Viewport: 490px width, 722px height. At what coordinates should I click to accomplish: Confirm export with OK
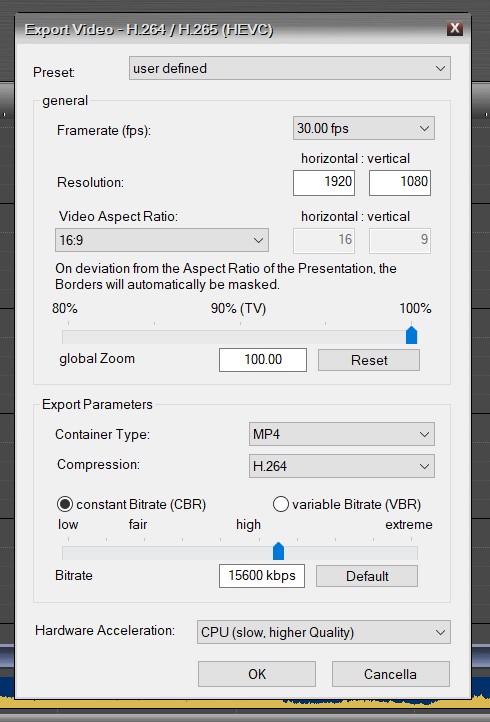click(257, 674)
